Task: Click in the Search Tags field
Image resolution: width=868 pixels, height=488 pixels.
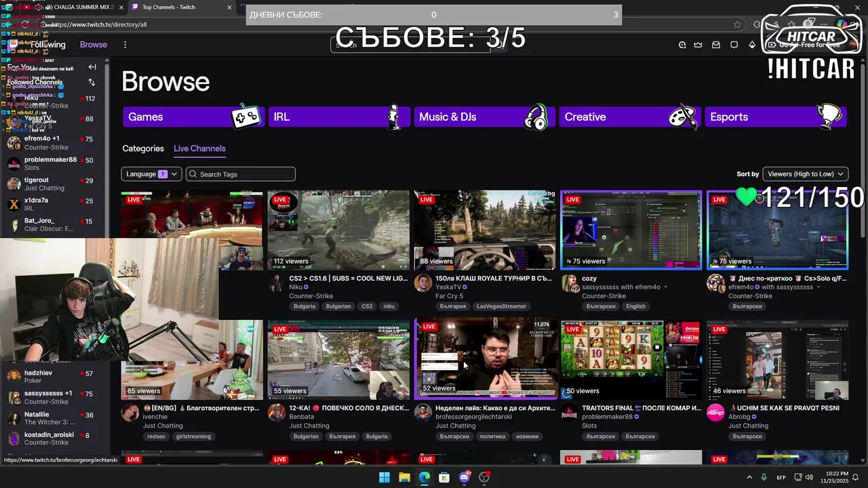Action: coord(241,174)
